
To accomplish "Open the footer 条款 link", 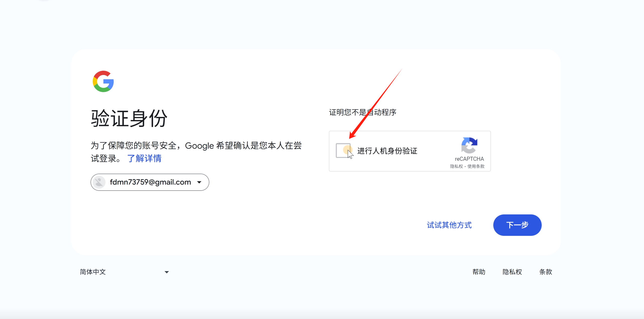I will tap(545, 272).
